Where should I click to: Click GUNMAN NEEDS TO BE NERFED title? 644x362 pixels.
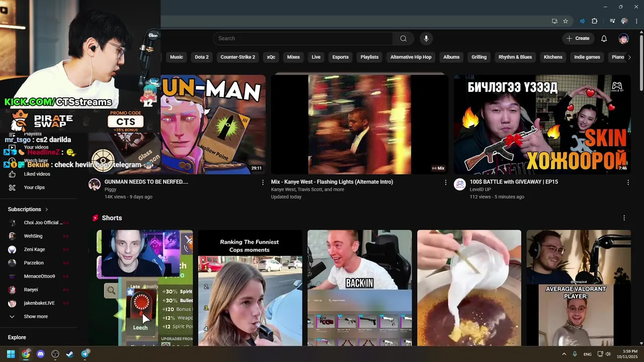click(x=146, y=182)
